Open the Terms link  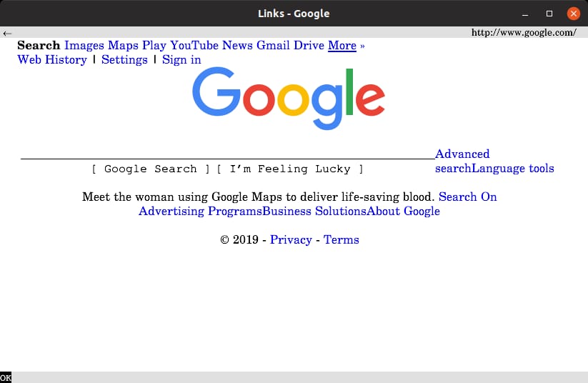pos(342,240)
